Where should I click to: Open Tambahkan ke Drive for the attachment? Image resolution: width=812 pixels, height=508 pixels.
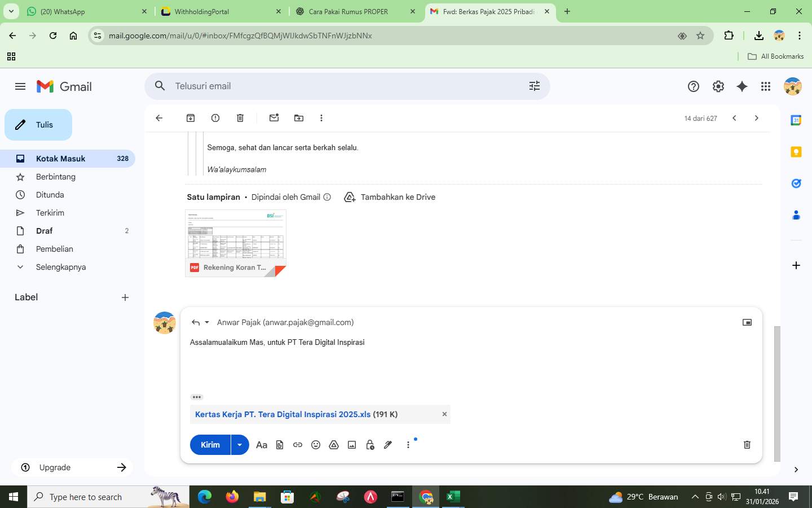click(x=390, y=197)
